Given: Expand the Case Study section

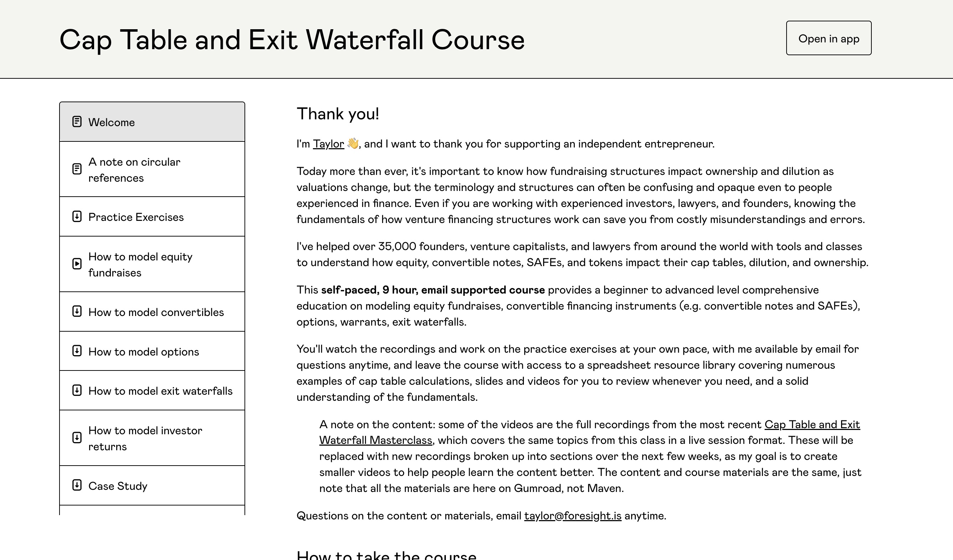Looking at the screenshot, I should point(152,485).
